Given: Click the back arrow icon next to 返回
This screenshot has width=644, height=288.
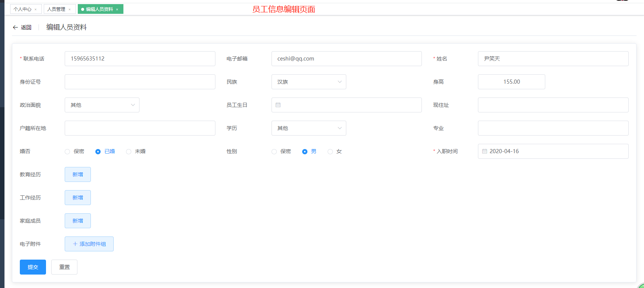Looking at the screenshot, I should click(x=15, y=27).
